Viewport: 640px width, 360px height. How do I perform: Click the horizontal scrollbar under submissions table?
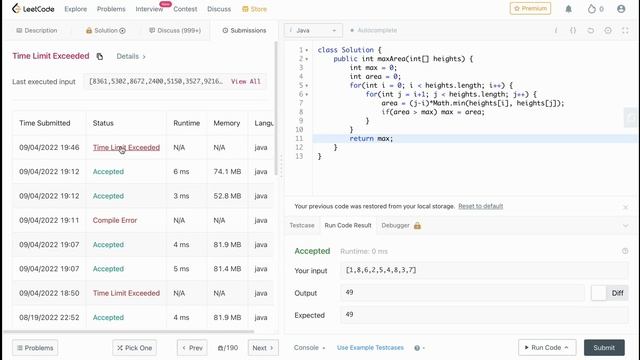click(x=129, y=332)
